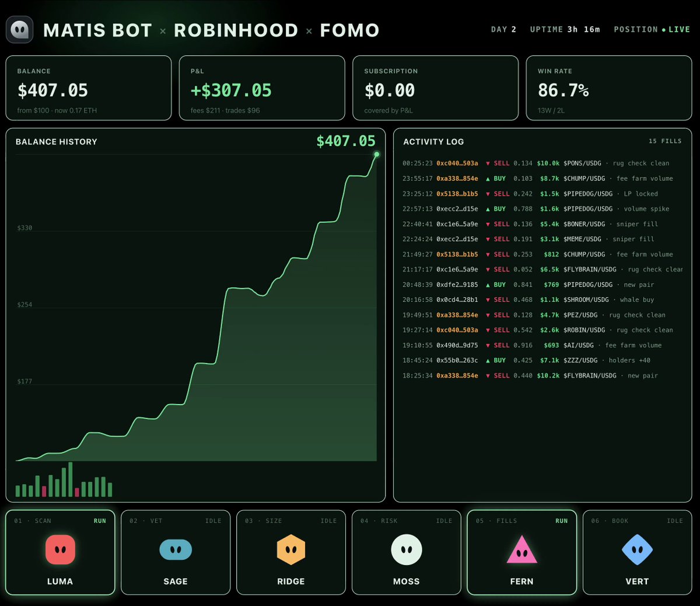Click the 22:40:41 timestamp row
700x606 pixels.
point(418,224)
